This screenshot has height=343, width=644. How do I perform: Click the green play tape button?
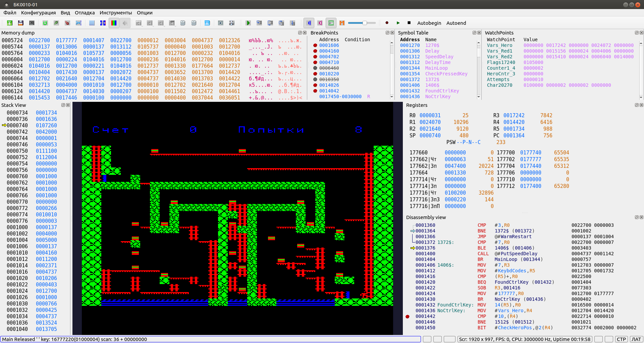tap(398, 23)
